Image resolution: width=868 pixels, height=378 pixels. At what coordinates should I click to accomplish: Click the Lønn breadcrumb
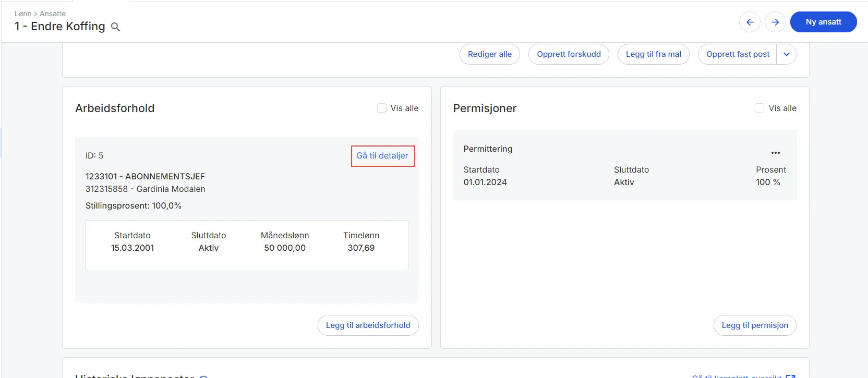click(x=23, y=14)
